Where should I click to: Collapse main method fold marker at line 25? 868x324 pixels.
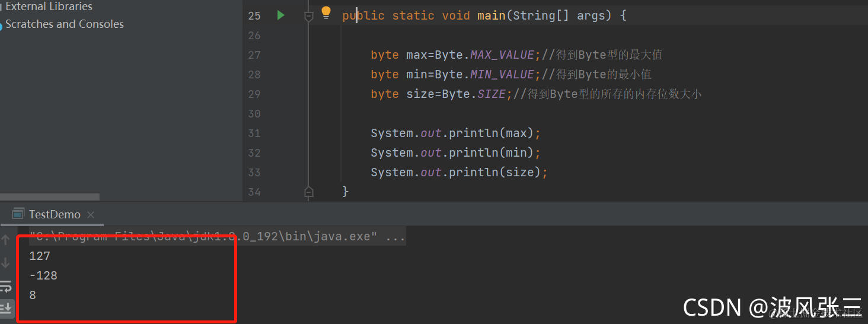tap(308, 17)
